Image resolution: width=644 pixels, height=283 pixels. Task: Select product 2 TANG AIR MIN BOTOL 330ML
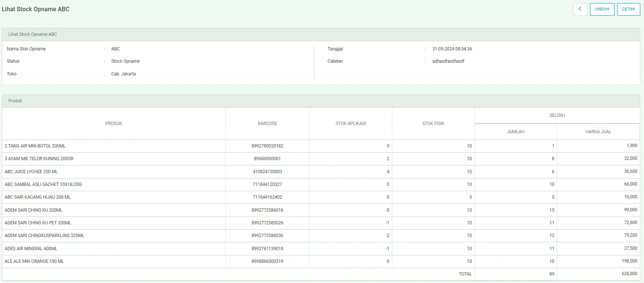[x=35, y=146]
